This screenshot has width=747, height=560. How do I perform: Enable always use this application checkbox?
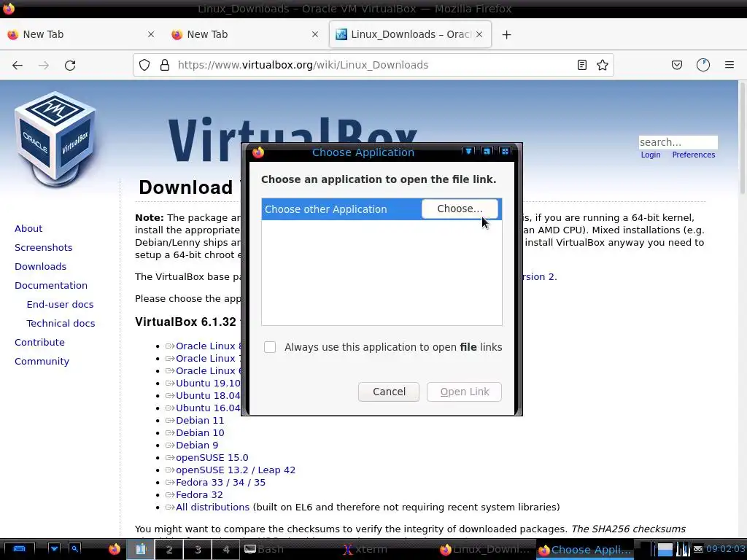tap(270, 347)
